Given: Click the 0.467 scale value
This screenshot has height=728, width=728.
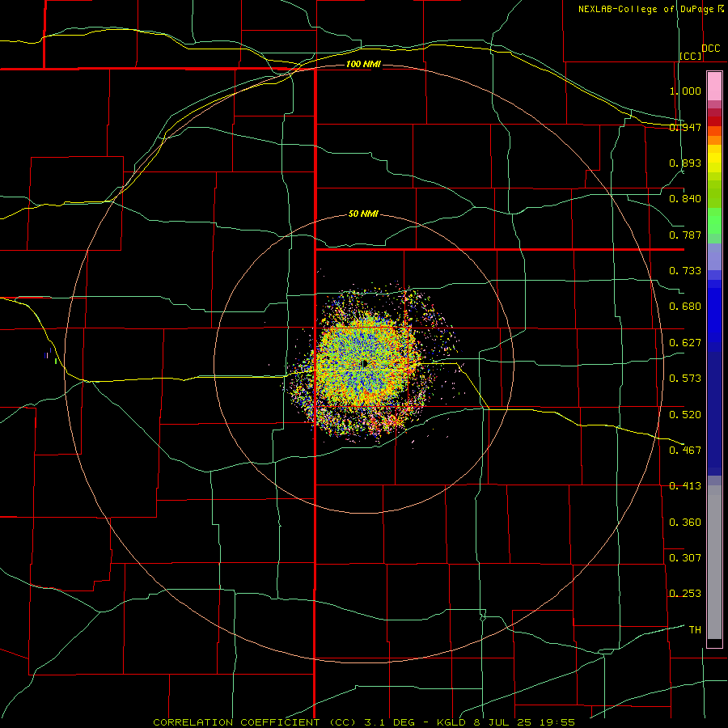Looking at the screenshot, I should tap(685, 451).
